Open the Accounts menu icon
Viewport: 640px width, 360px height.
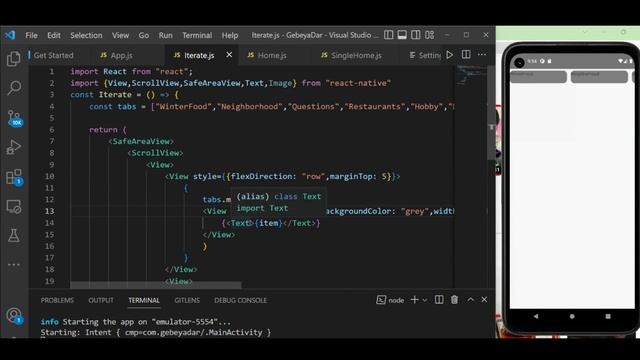coord(15,316)
